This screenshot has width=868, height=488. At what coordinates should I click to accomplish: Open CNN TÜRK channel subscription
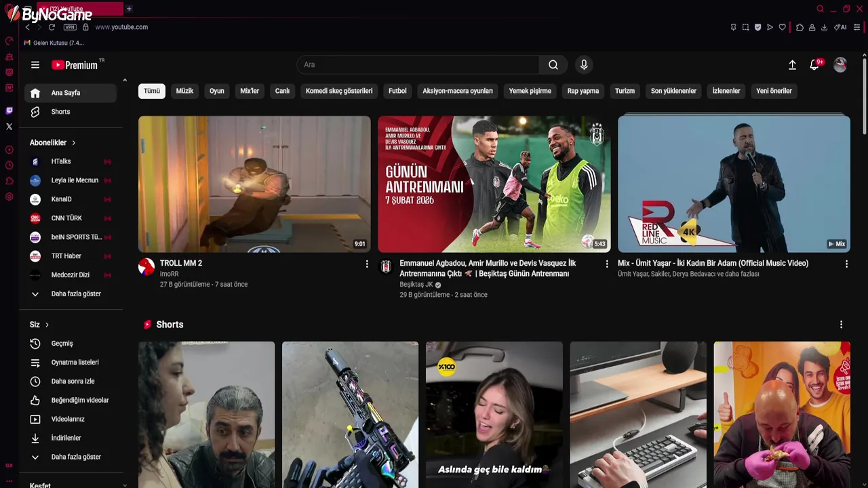[x=71, y=218]
